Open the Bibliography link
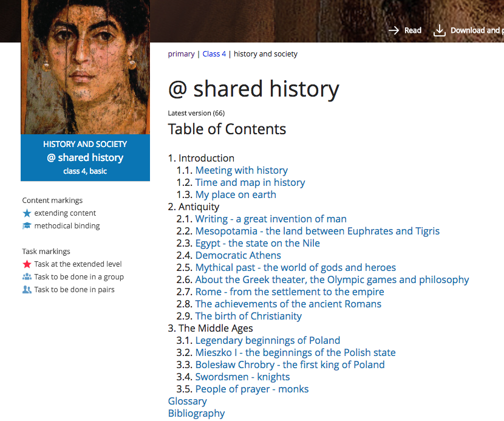The width and height of the screenshot is (504, 421). pyautogui.click(x=196, y=413)
